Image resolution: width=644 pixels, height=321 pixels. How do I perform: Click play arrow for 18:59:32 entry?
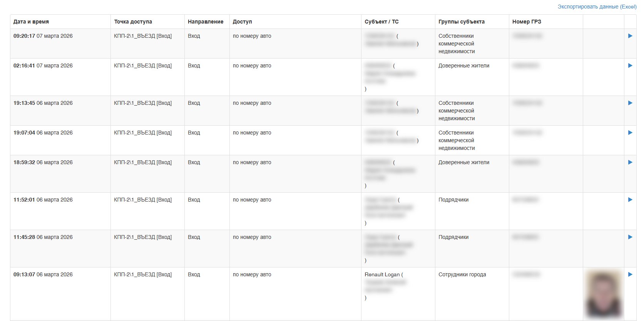[x=630, y=162]
